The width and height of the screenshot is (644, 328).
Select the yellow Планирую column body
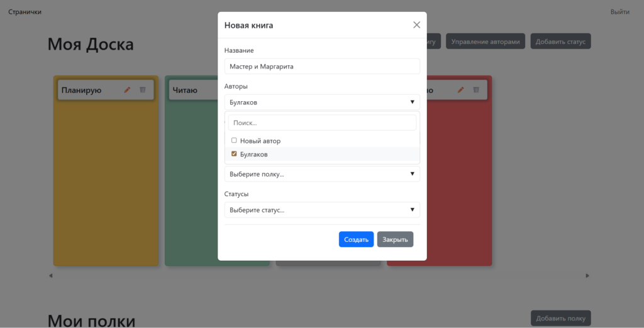pyautogui.click(x=106, y=182)
